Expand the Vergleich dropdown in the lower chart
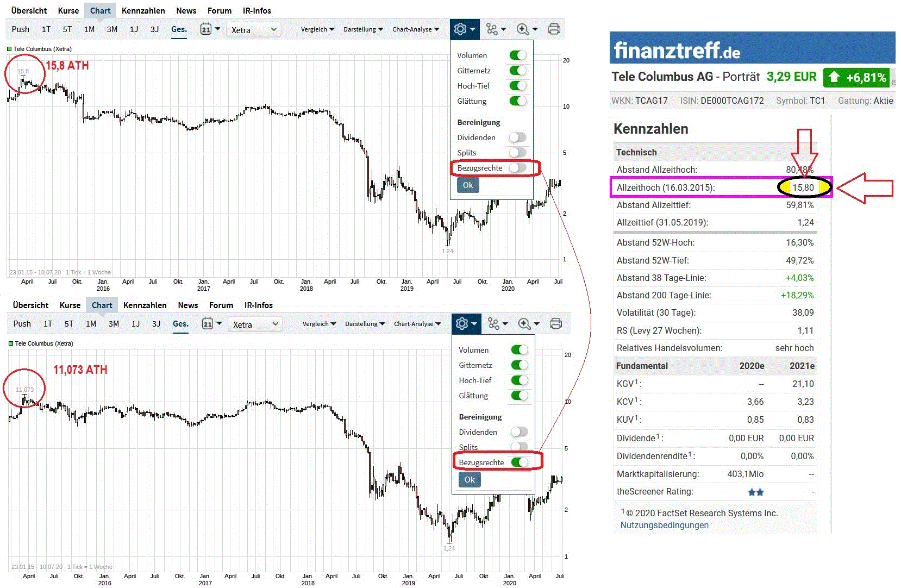The height and width of the screenshot is (588, 901). pyautogui.click(x=319, y=324)
